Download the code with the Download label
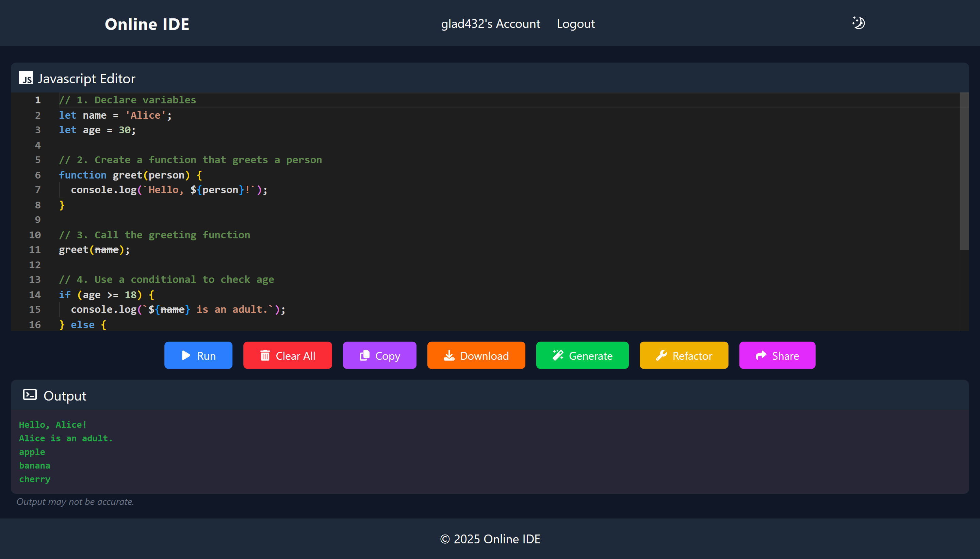Screen dimensions: 980x559 click(485, 356)
